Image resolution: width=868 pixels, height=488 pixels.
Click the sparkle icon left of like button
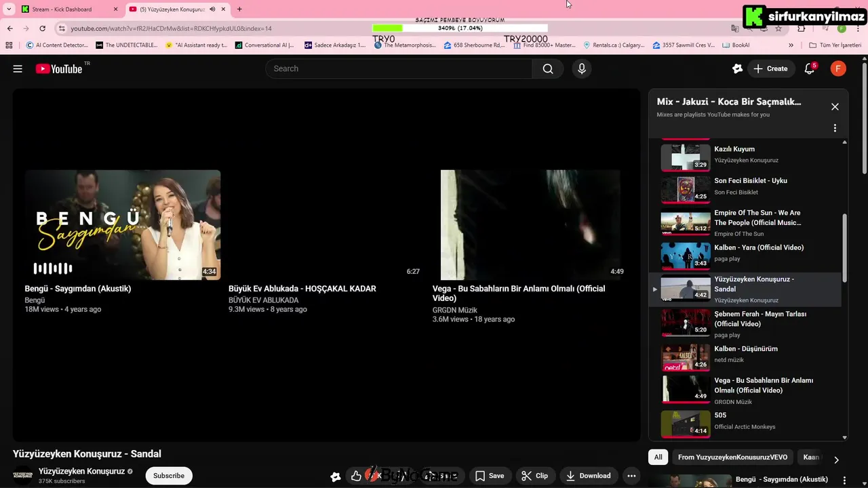click(x=335, y=476)
